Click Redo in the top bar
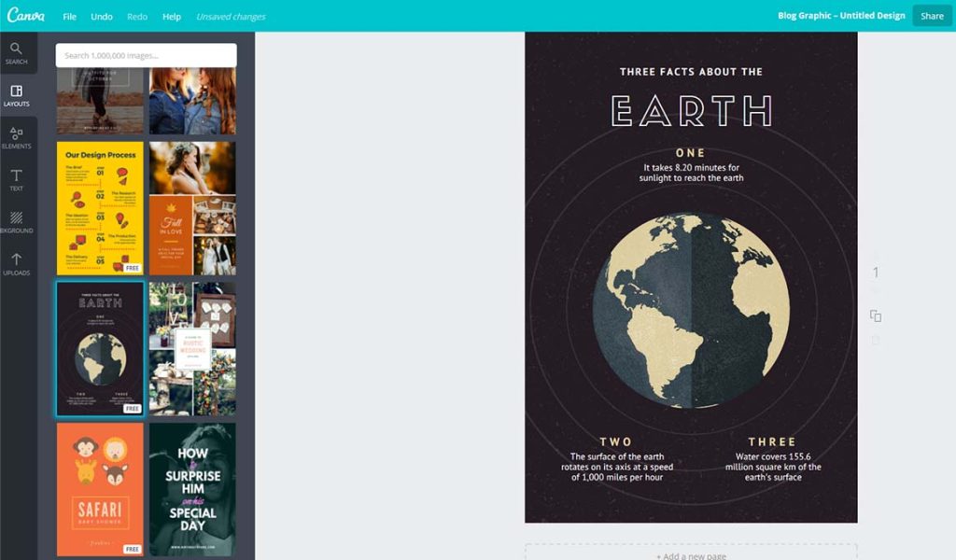Screen dimensions: 956x560 [137, 17]
